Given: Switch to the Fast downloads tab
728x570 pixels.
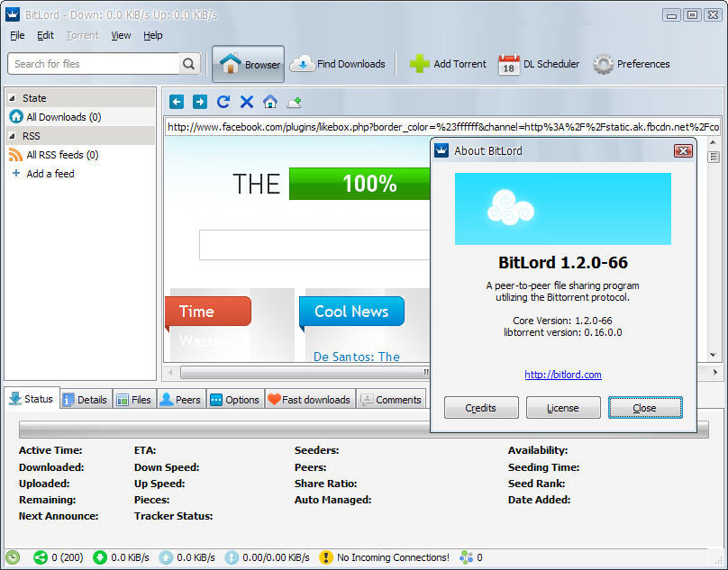Looking at the screenshot, I should (310, 400).
